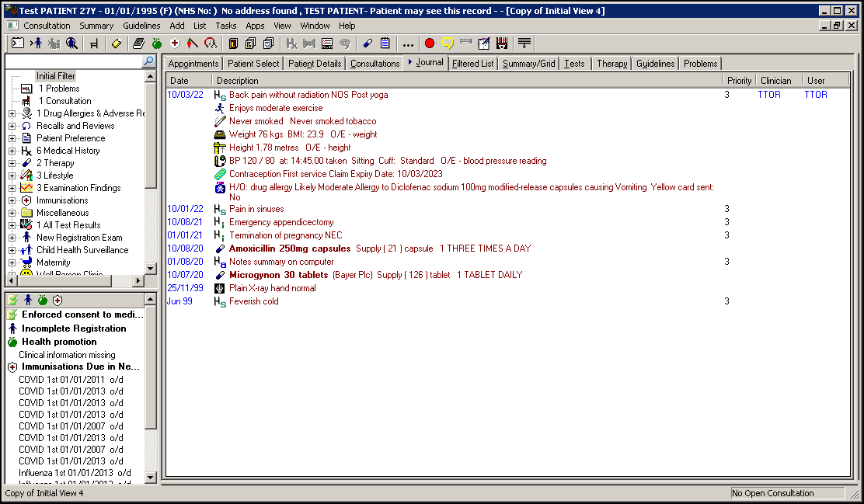The image size is (864, 504).
Task: Open the Patient Details tab
Action: click(315, 64)
